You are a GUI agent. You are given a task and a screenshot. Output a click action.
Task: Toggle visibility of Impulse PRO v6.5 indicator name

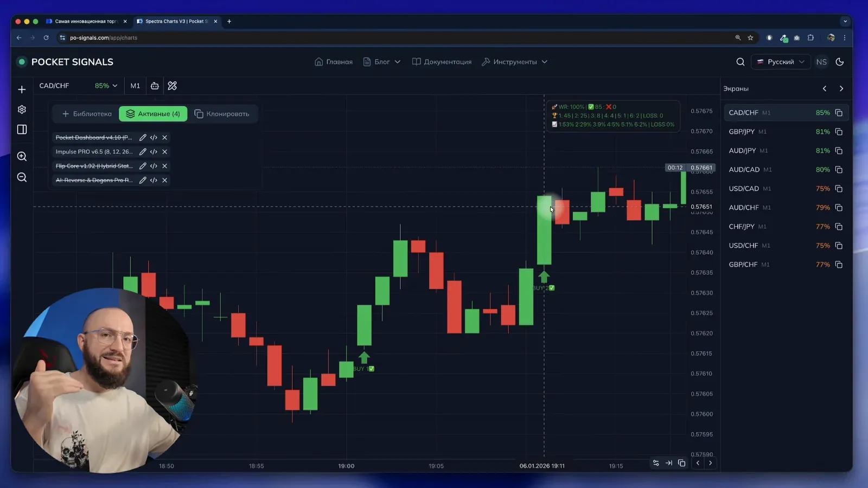94,152
